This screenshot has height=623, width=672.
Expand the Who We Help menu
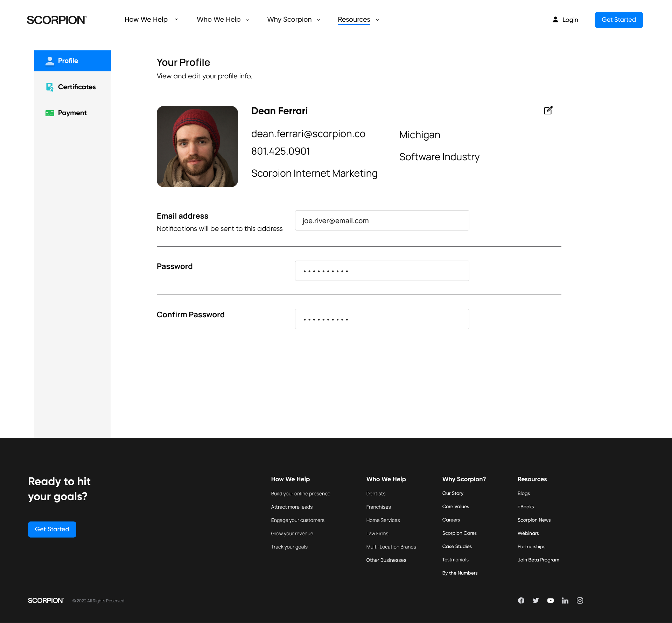click(x=223, y=20)
